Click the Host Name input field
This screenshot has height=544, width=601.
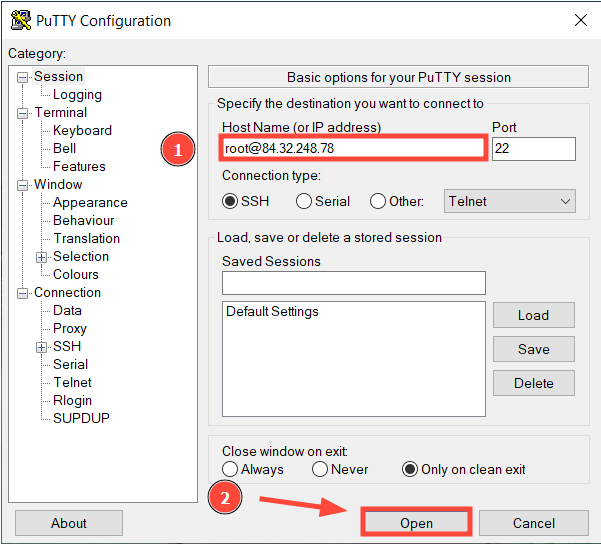[x=354, y=149]
